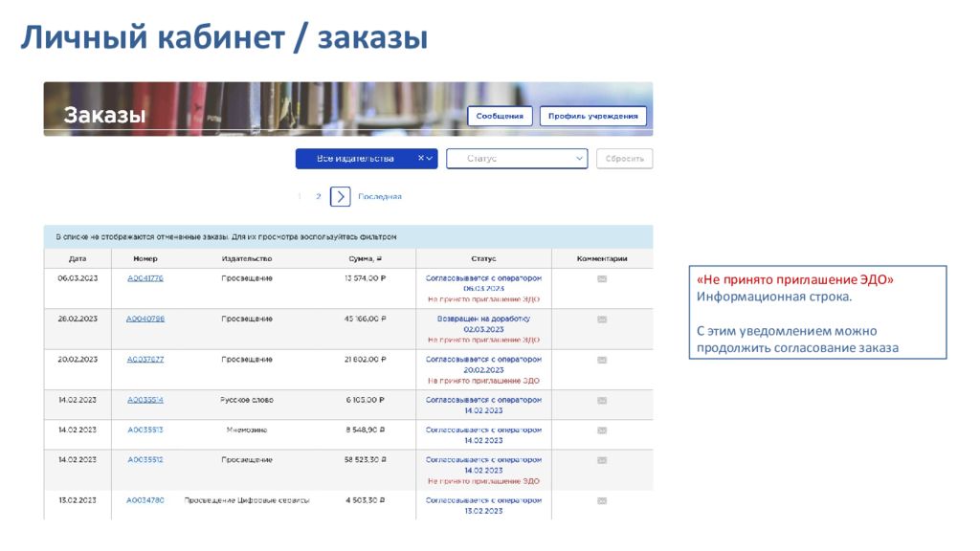The height and width of the screenshot is (551, 980).
Task: Open the Сообщения page
Action: [x=500, y=116]
